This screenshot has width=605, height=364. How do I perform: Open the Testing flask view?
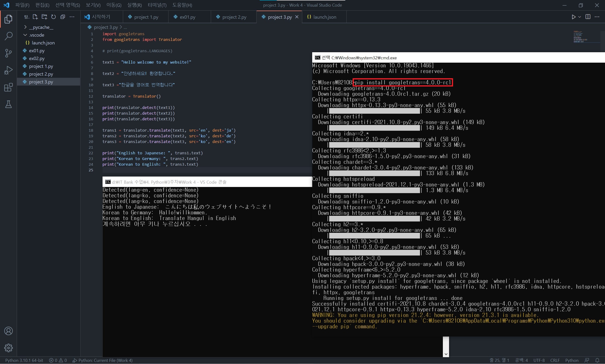[8, 104]
